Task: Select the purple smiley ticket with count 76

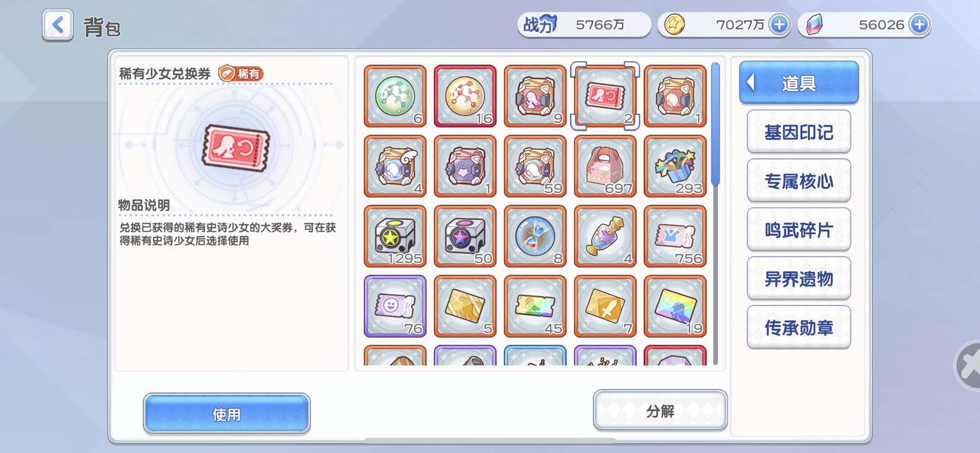Action: pyautogui.click(x=395, y=306)
